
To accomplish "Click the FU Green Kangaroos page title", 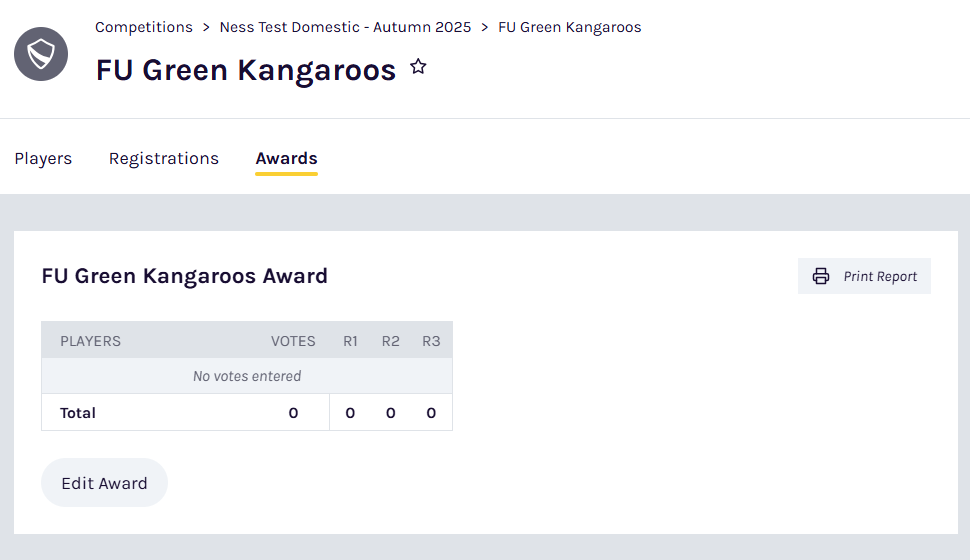I will click(246, 70).
